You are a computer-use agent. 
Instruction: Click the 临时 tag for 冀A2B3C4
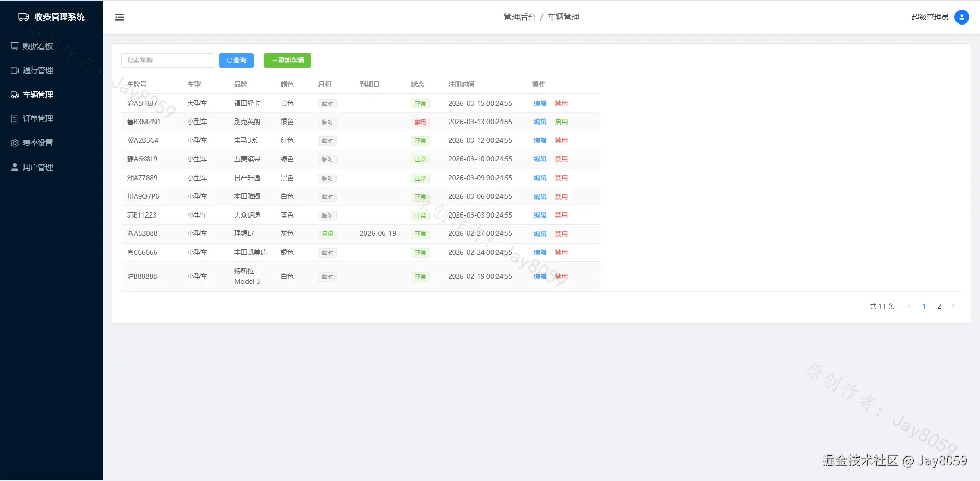tap(327, 141)
